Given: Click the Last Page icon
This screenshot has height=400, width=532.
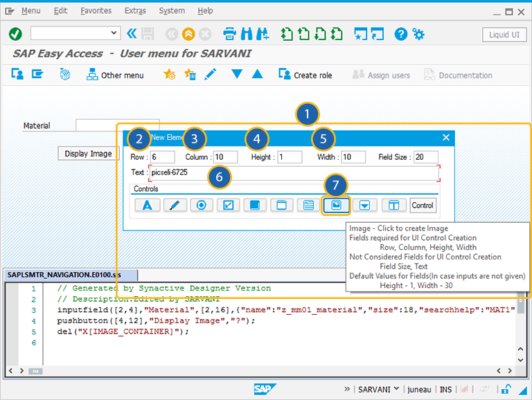Looking at the screenshot, I should click(337, 34).
